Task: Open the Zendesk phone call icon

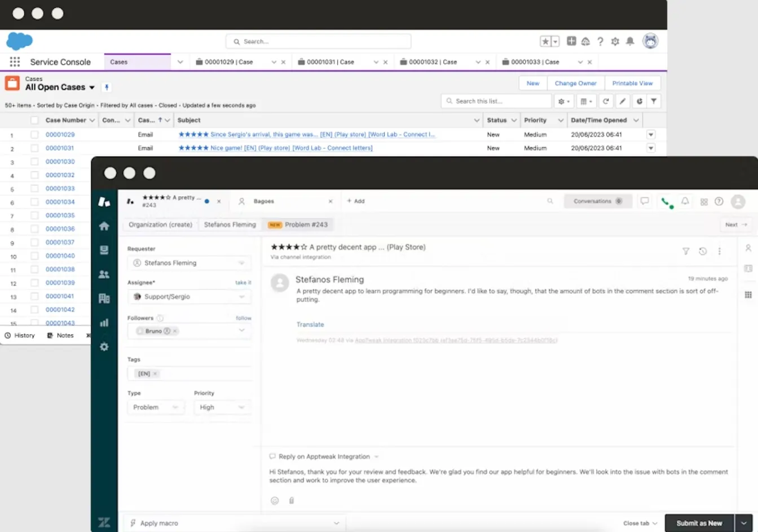Action: coord(666,202)
